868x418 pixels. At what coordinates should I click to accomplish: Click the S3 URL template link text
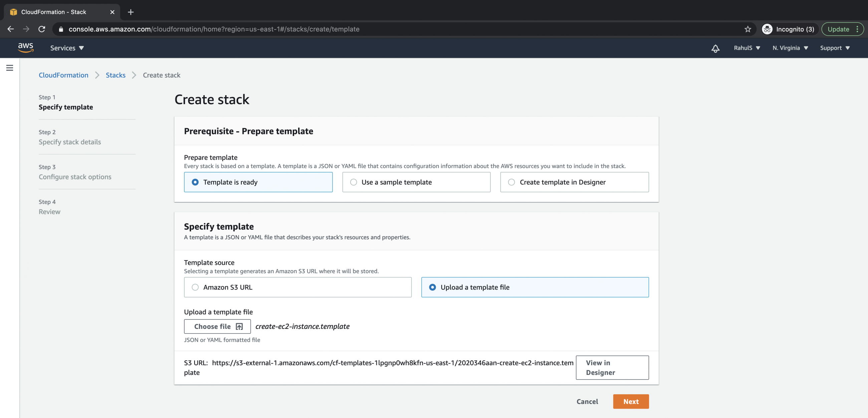click(x=378, y=368)
